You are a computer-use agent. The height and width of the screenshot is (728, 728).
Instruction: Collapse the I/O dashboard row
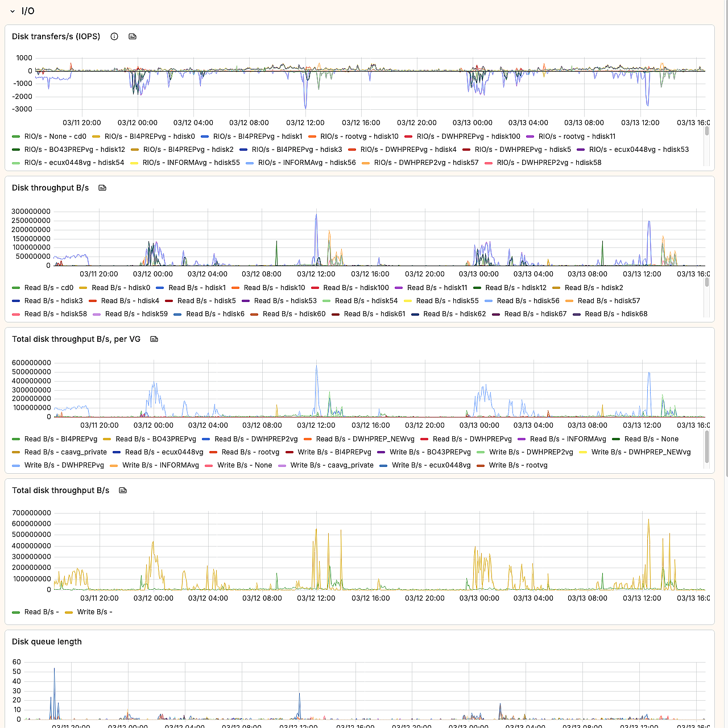point(13,11)
